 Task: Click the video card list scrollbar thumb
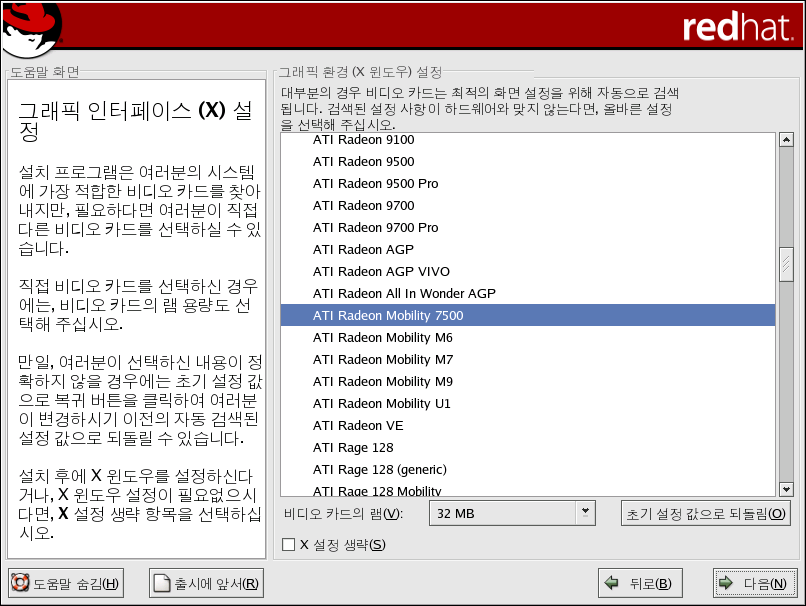point(786,266)
